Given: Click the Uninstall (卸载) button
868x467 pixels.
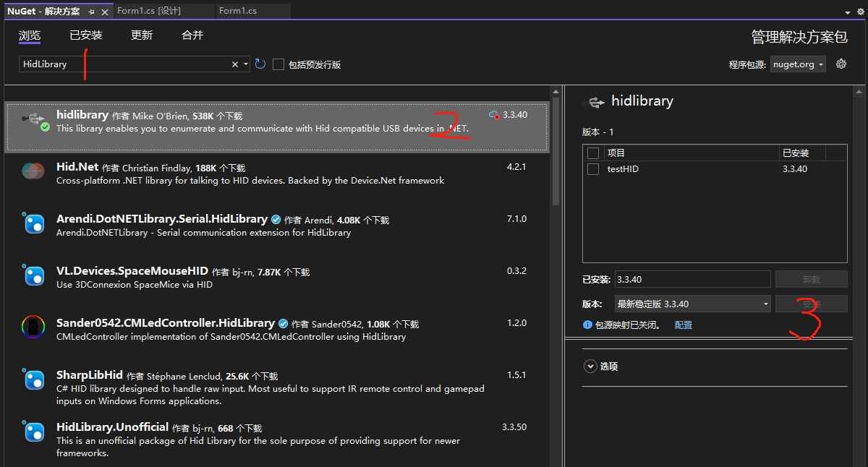Looking at the screenshot, I should (811, 280).
